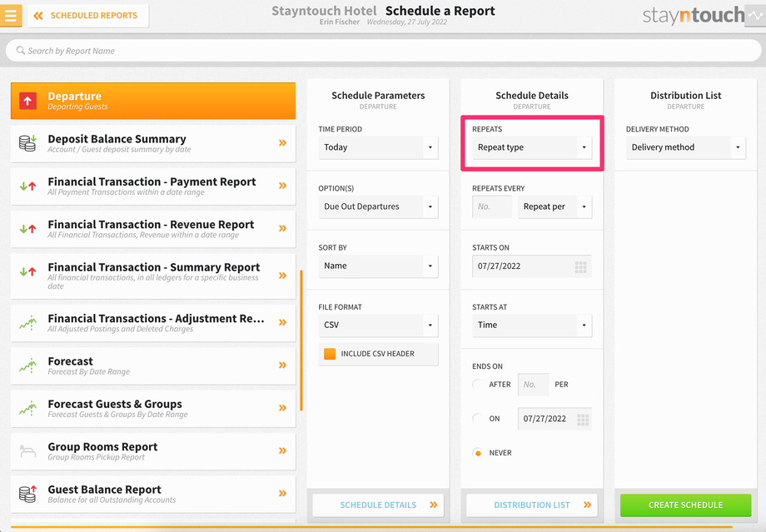Screen dimensions: 766x532
Task: Click chevron arrows on Forecast Guests & Groups
Action: (x=282, y=408)
